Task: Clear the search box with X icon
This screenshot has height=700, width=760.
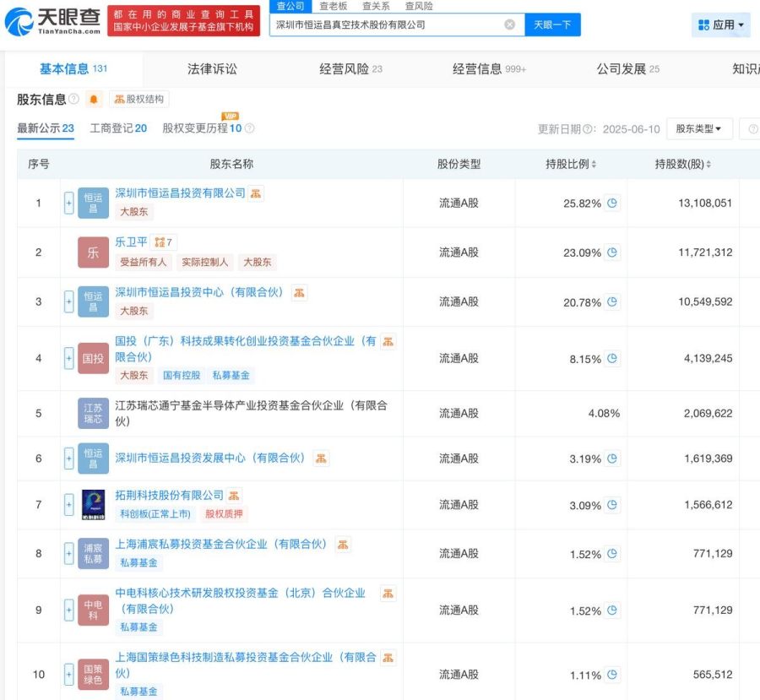Action: point(509,24)
